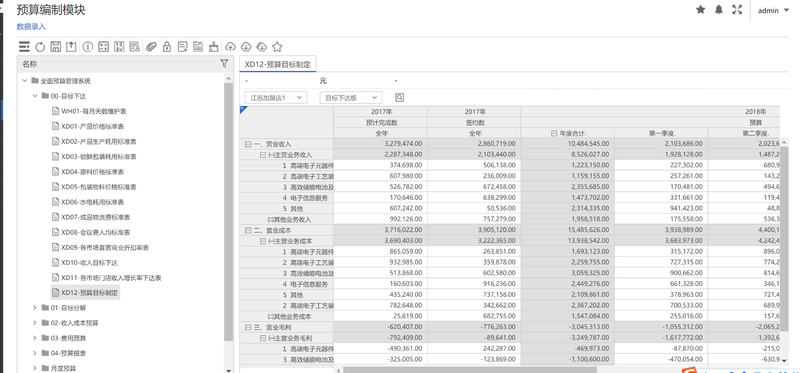Click the document-with-user icon
This screenshot has width=800, height=373.
point(135,47)
